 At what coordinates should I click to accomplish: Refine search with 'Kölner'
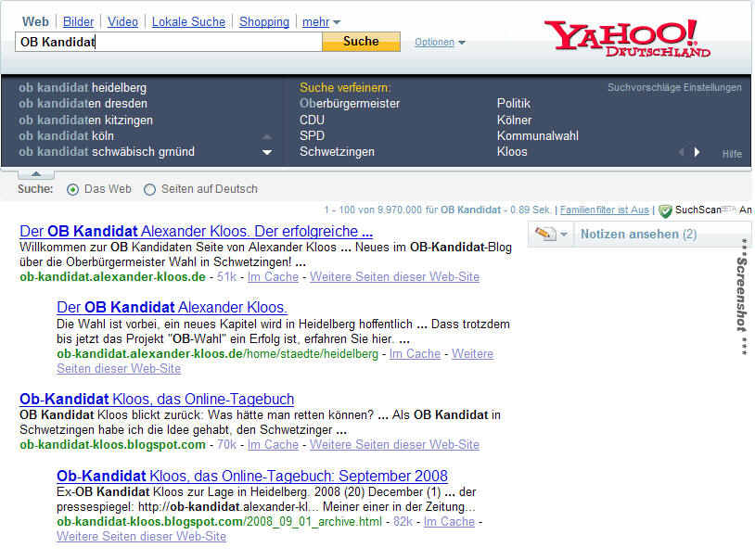coord(514,120)
